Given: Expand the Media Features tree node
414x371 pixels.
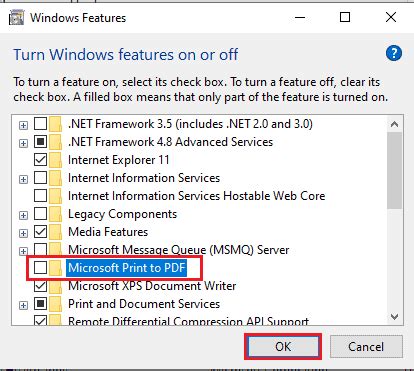Looking at the screenshot, I should (x=23, y=233).
